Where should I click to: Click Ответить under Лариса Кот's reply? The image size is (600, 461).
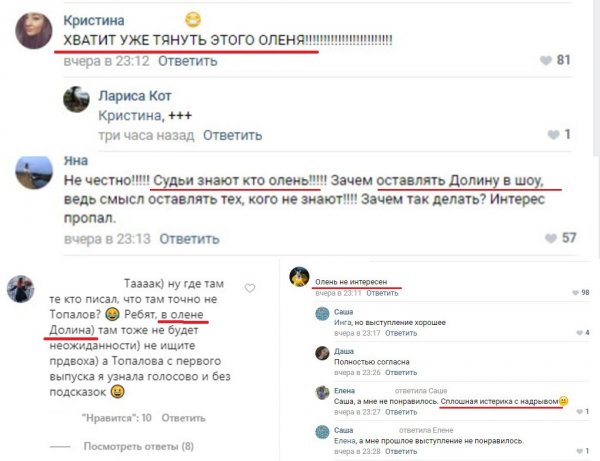coord(232,135)
